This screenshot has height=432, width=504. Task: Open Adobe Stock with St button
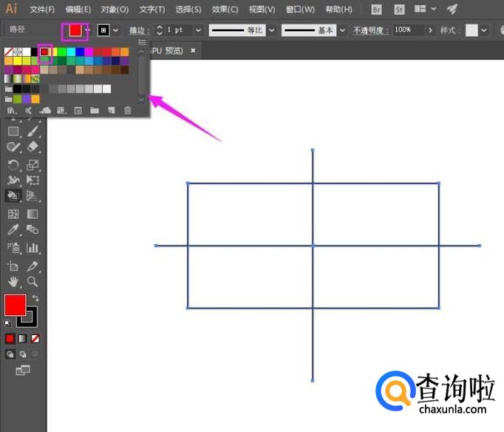pos(399,10)
